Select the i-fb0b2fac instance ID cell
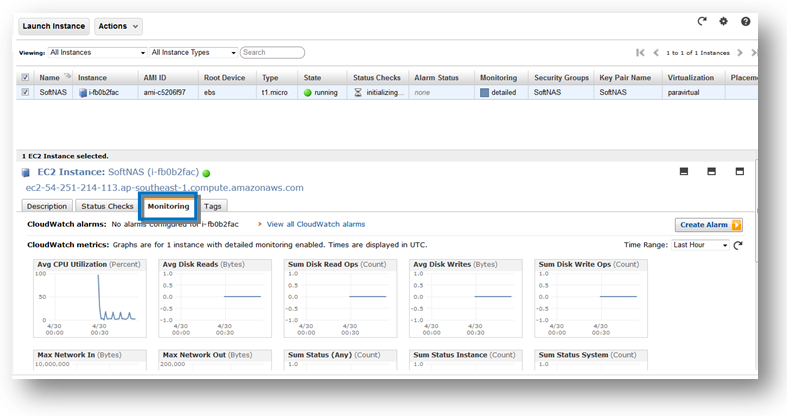787x416 pixels. coord(103,92)
